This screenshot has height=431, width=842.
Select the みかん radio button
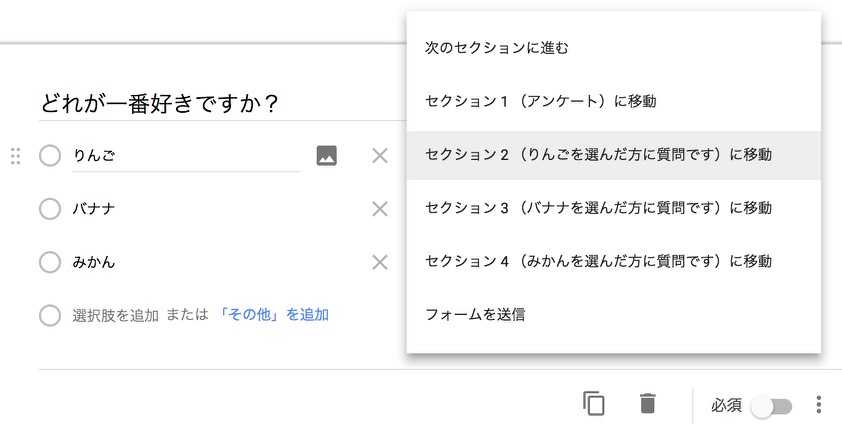(x=50, y=262)
